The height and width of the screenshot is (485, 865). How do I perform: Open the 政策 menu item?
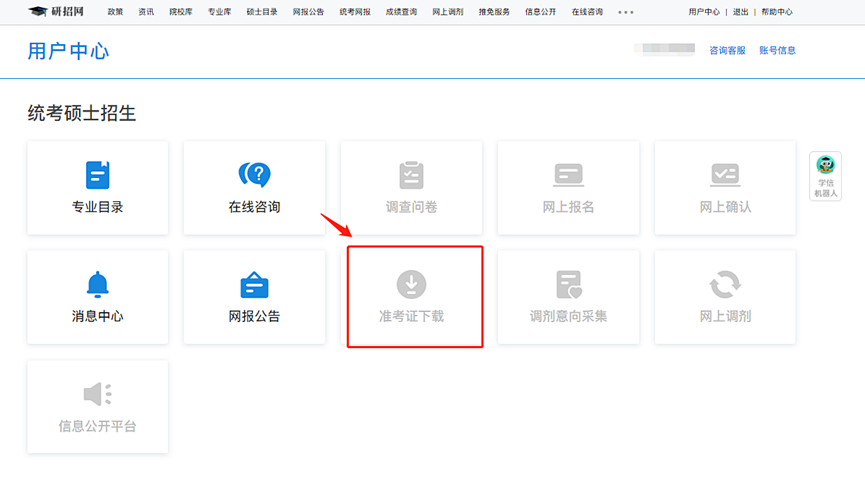point(115,12)
